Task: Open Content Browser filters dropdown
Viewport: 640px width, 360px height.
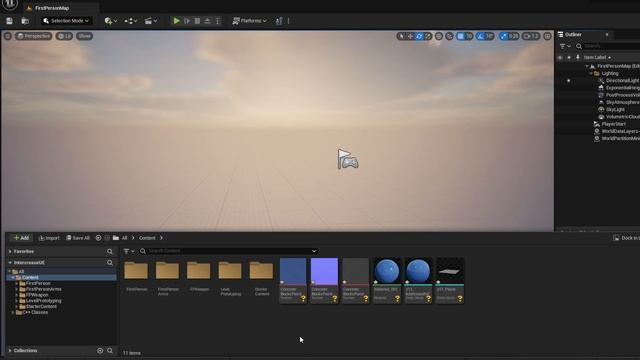Action: coord(129,251)
